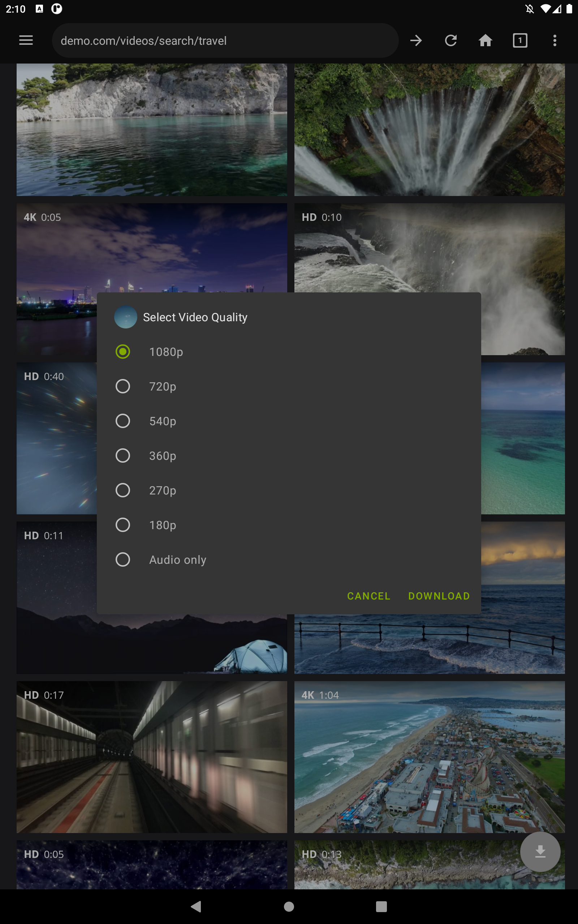578x924 pixels.
Task: Confirm with the DOWNLOAD button
Action: pyautogui.click(x=439, y=596)
